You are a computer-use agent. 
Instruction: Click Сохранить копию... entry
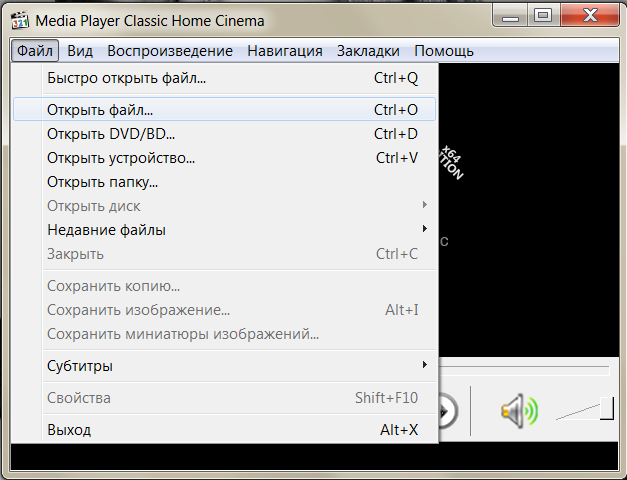225,286
